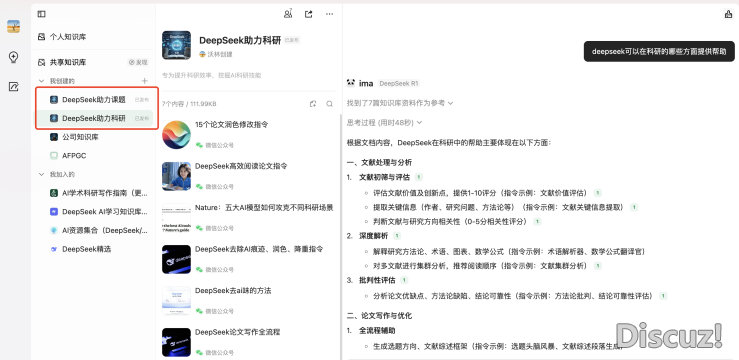This screenshot has height=360, width=739.
Task: Click the DeepSeek R1 model tag
Action: (398, 83)
